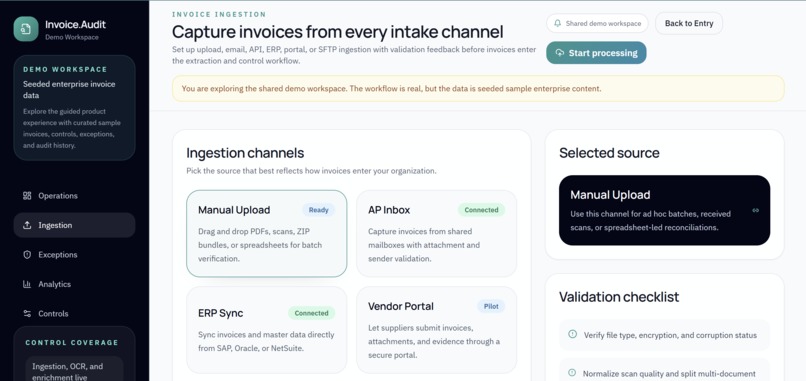Click the info icon beside Normalize scan quality
Image resolution: width=806 pixels, height=381 pixels.
tap(572, 373)
